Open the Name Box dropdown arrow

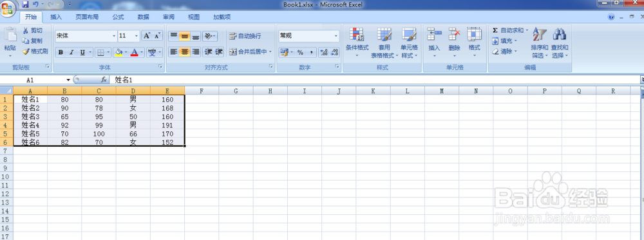pyautogui.click(x=69, y=80)
